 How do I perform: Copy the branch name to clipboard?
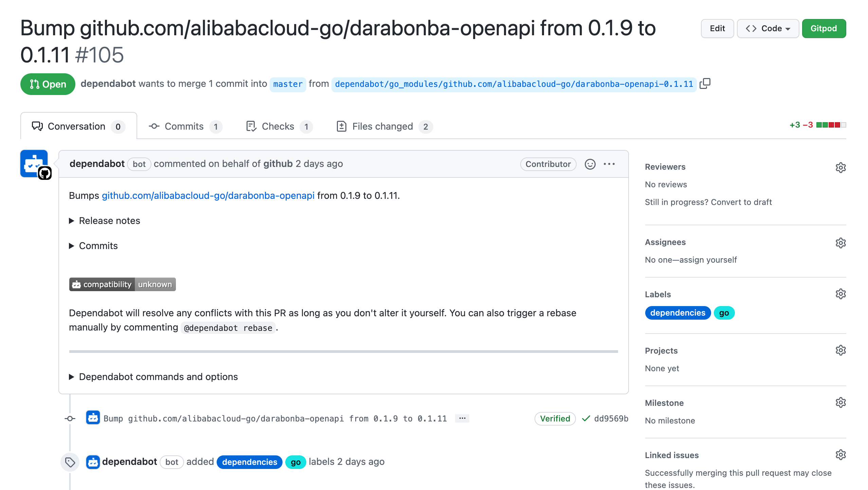point(705,83)
